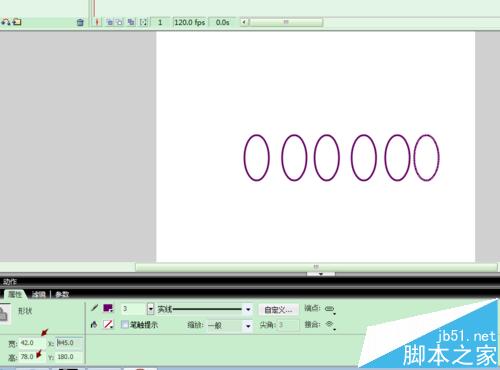
Task: Click the stage horizontal scrollbar
Action: [x=316, y=267]
